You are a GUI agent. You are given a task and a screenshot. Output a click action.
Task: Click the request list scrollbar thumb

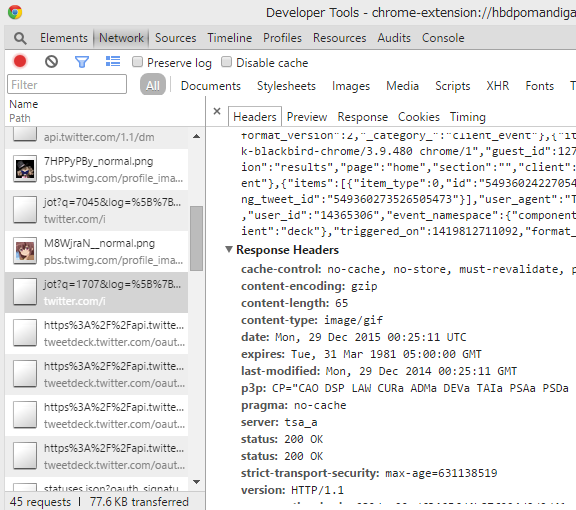(197, 238)
